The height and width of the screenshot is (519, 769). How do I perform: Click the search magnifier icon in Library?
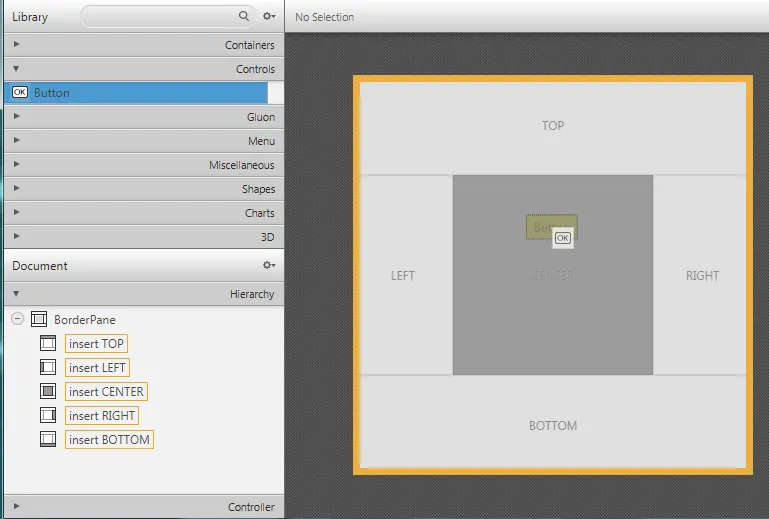tap(244, 17)
